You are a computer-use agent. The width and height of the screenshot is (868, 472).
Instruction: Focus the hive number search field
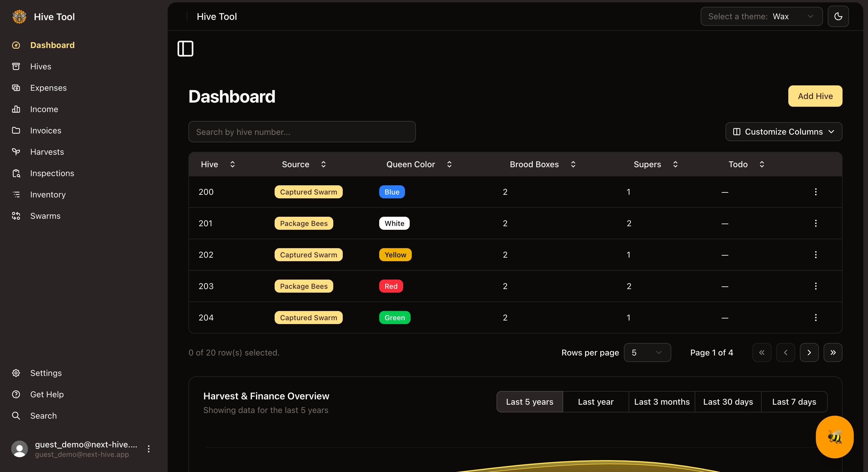(x=302, y=132)
